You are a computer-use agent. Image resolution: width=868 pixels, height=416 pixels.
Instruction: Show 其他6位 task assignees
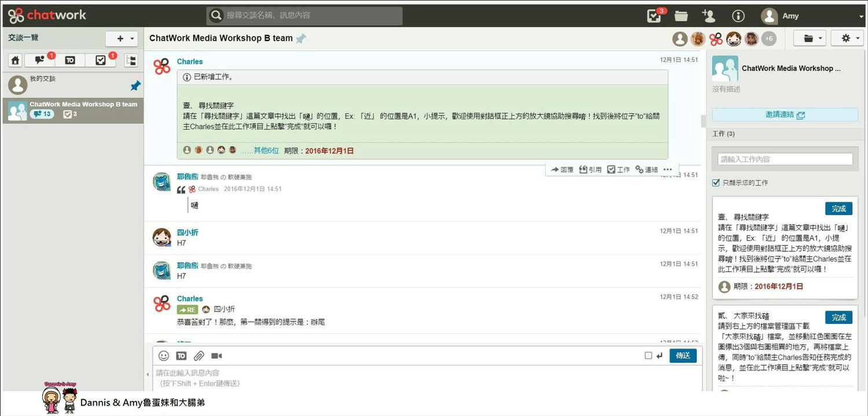click(259, 150)
